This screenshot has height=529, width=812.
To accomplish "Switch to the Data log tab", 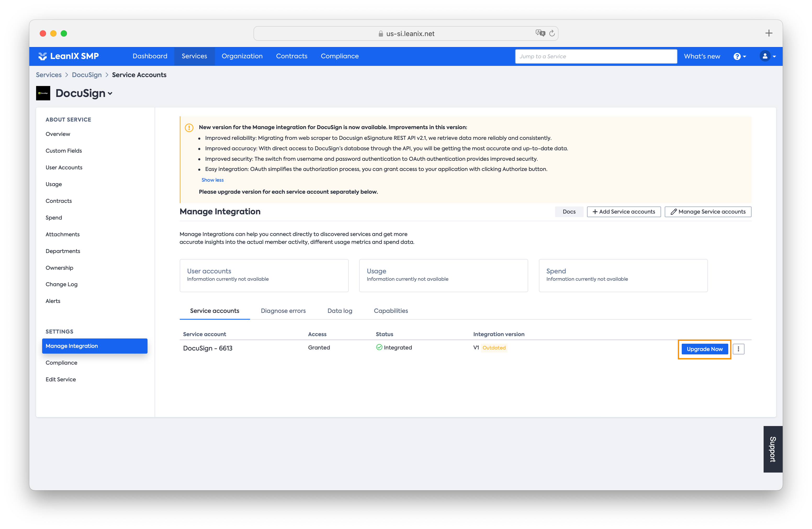I will coord(340,311).
